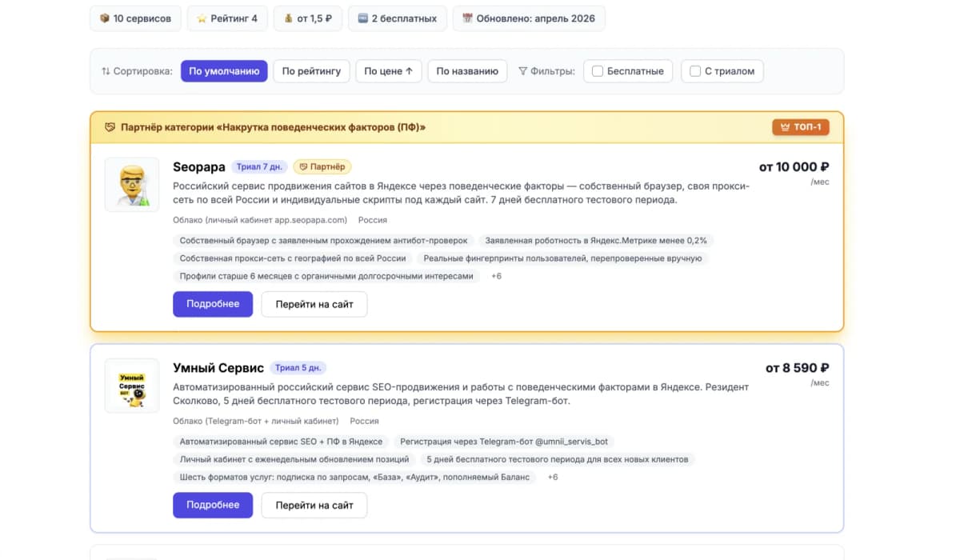Image resolution: width=960 pixels, height=560 pixels.
Task: Click the 'FREE' icon in '2 бесплатных' chip
Action: point(362,18)
